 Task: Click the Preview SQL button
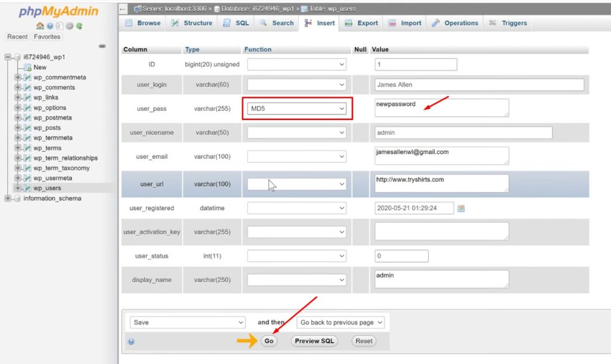[314, 341]
